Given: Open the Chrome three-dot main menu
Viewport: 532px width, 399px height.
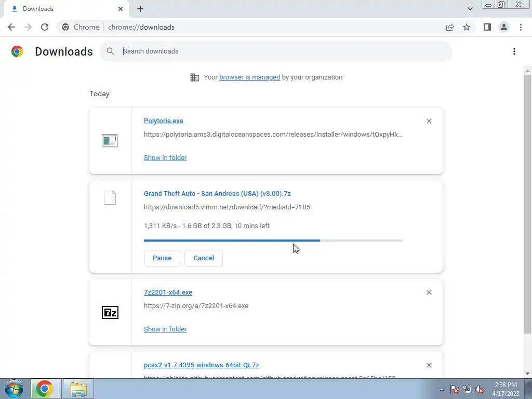Looking at the screenshot, I should point(521,27).
